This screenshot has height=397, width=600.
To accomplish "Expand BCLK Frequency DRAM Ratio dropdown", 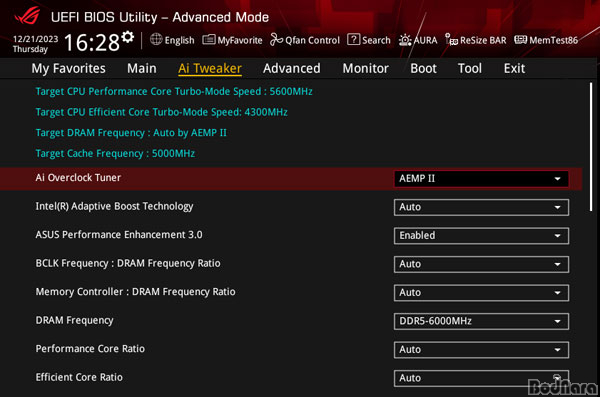I will [481, 264].
